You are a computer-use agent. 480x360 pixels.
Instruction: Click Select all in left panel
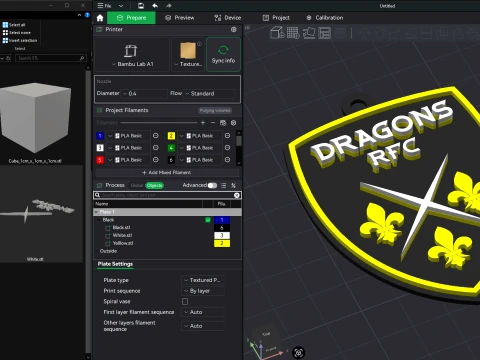(14, 25)
